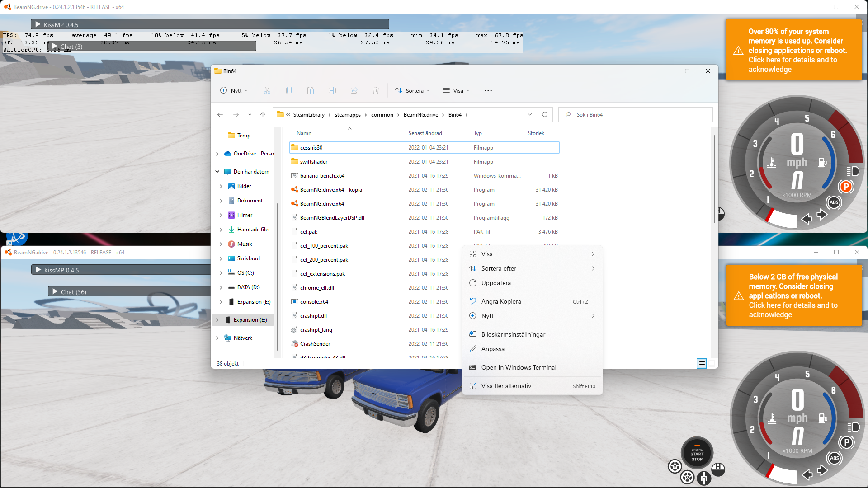Toggle parking brake P icon in lower gauge
The height and width of the screenshot is (488, 868).
[x=846, y=442]
